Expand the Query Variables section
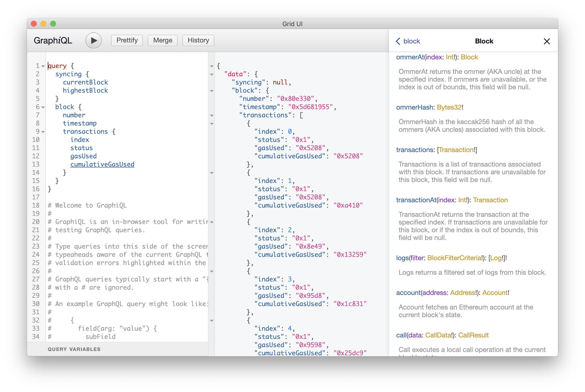This screenshot has height=392, width=585. [74, 349]
